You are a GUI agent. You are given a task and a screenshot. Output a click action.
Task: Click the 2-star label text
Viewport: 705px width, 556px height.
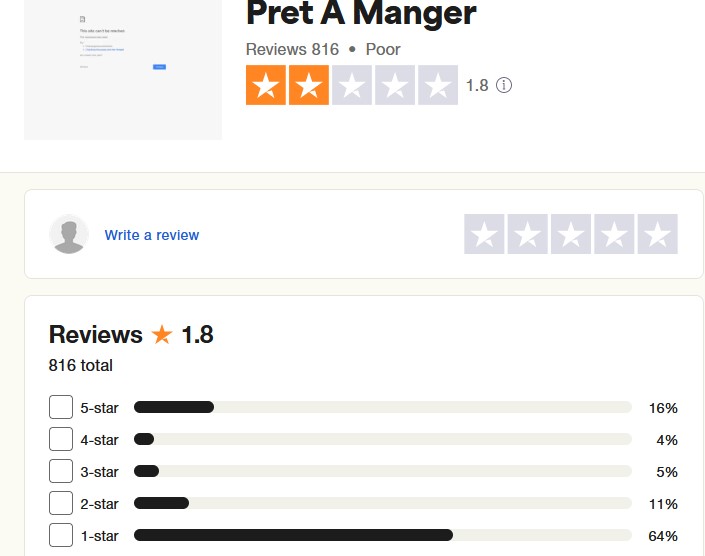[x=100, y=504]
